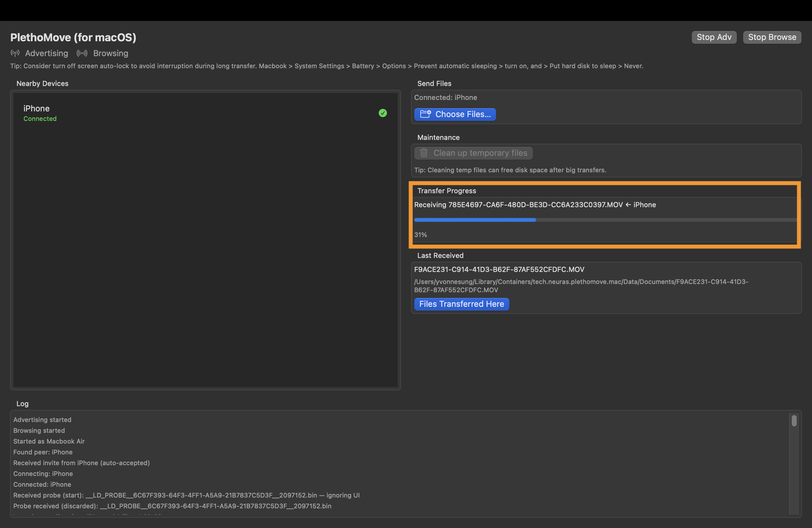Click the Receiving file status text

pyautogui.click(x=535, y=204)
